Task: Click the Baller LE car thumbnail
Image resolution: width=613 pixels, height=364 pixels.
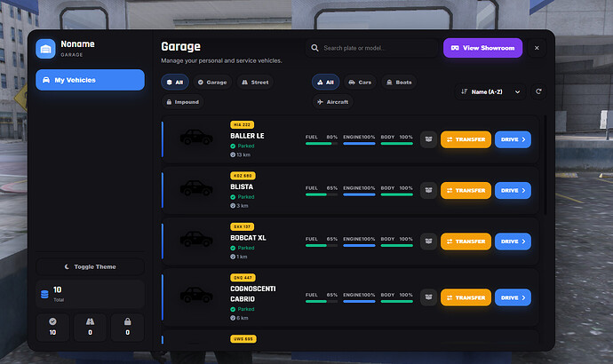Action: pyautogui.click(x=196, y=138)
